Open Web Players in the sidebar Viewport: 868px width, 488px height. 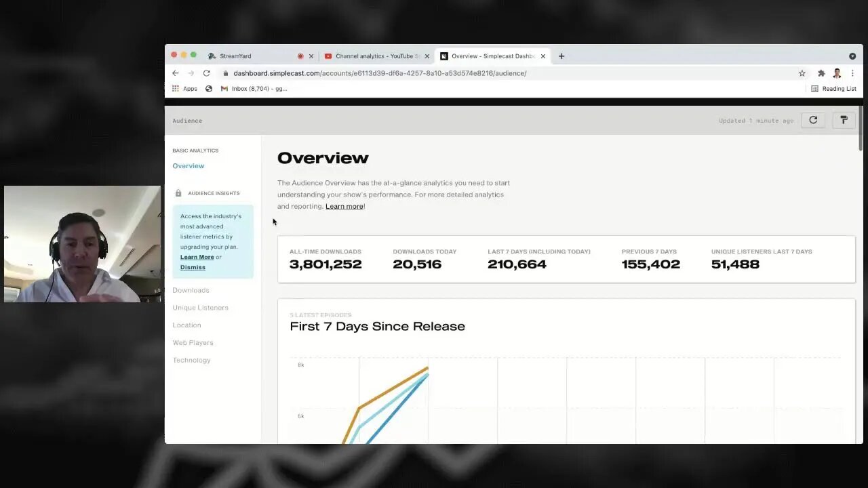coord(193,343)
